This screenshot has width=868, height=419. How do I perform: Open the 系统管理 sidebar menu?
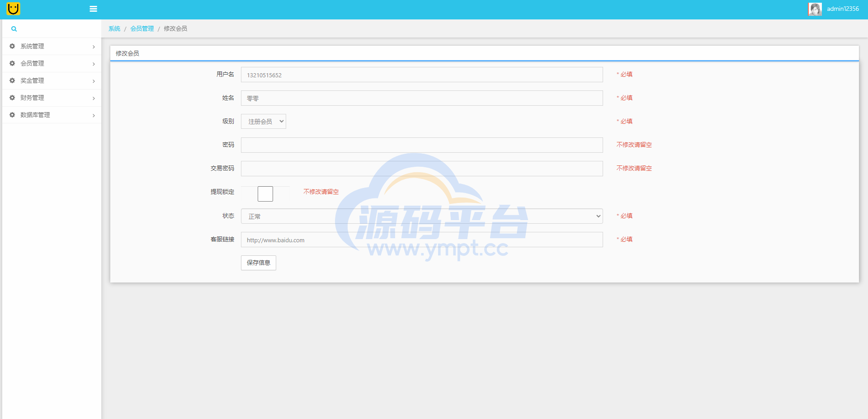[x=52, y=47]
